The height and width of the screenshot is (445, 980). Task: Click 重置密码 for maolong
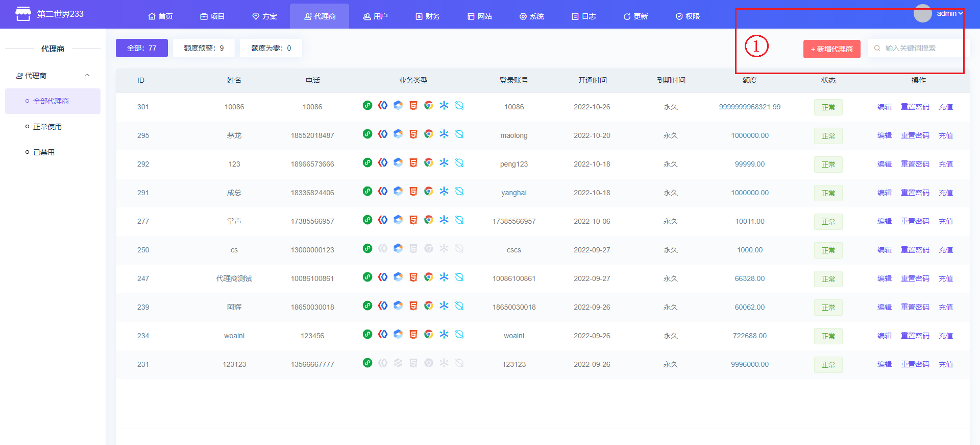[915, 135]
